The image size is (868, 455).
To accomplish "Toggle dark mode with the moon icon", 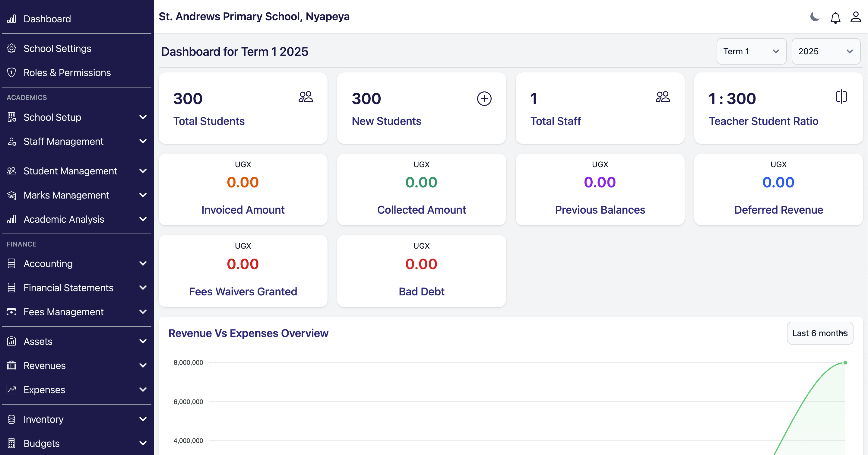I will point(815,17).
